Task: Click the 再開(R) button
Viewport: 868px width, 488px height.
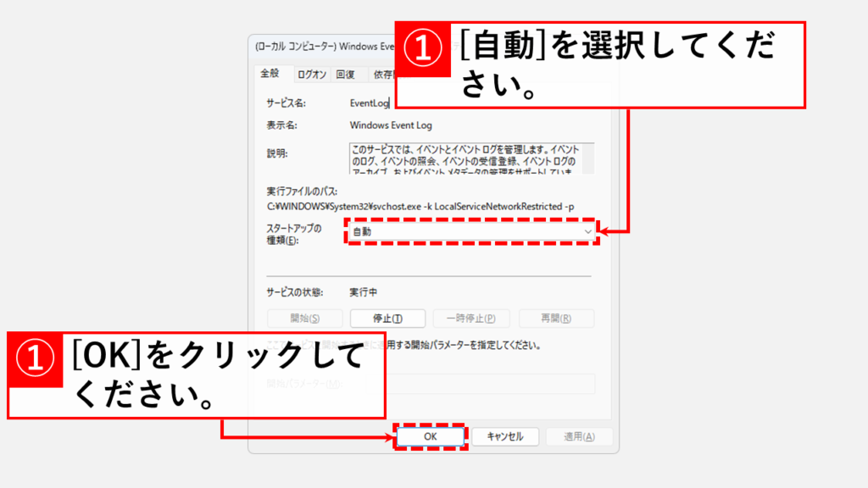Action: click(x=555, y=319)
